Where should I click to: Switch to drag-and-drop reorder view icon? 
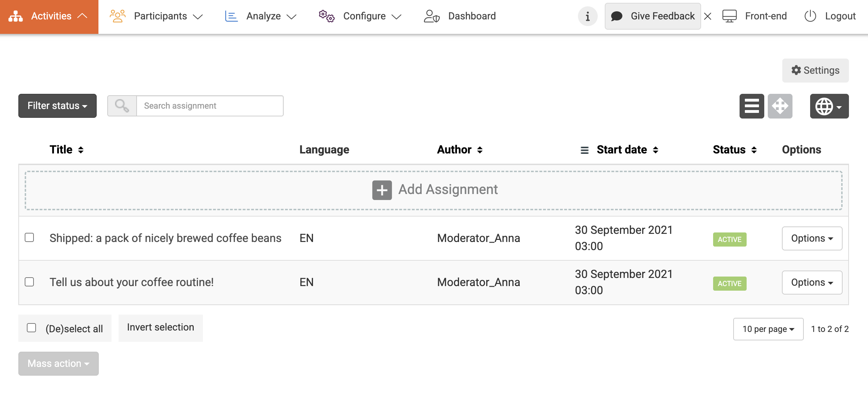(x=780, y=106)
